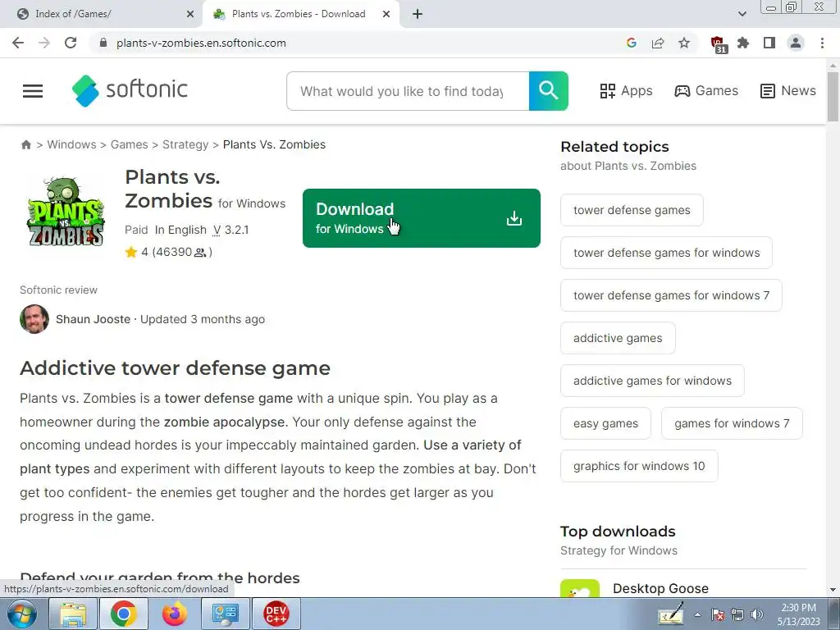Switch to Index of /Games/ tab
The width and height of the screenshot is (840, 630).
101,14
